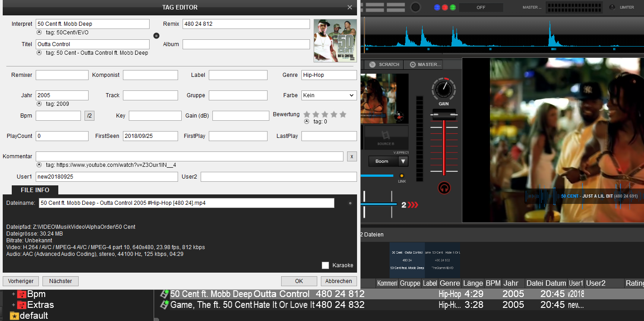
Task: Open the Farbe dropdown showing Kein
Action: point(329,95)
